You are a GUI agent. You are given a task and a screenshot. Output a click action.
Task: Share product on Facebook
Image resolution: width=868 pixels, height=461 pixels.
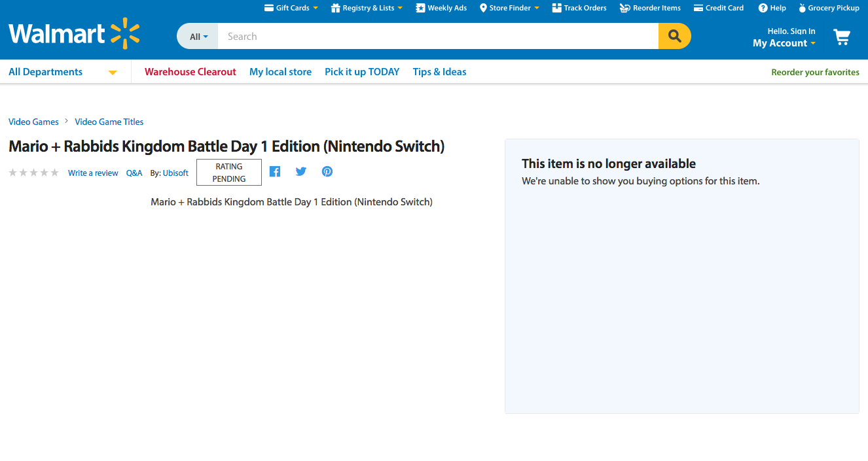(x=275, y=171)
